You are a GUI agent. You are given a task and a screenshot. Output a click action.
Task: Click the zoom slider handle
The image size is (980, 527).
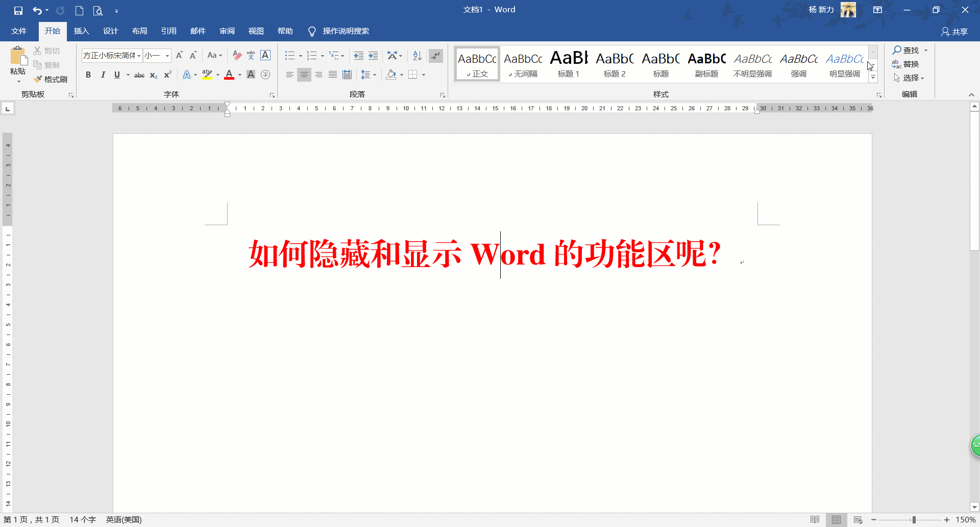(914, 520)
